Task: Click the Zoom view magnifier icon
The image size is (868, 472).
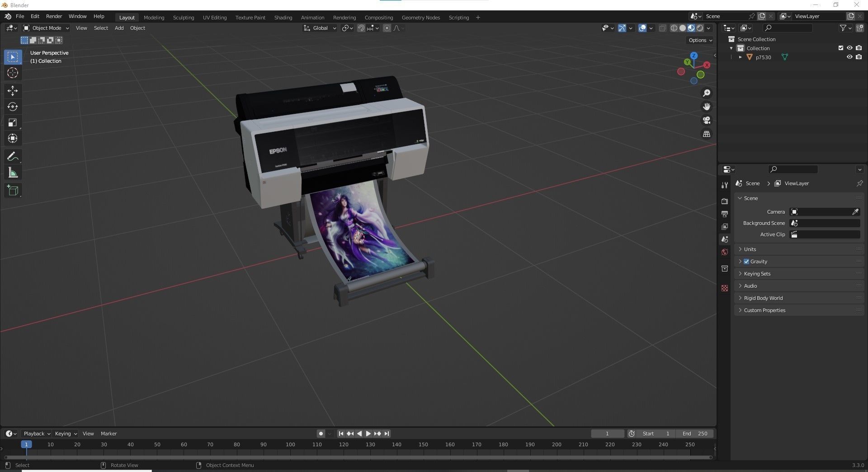Action: [706, 93]
